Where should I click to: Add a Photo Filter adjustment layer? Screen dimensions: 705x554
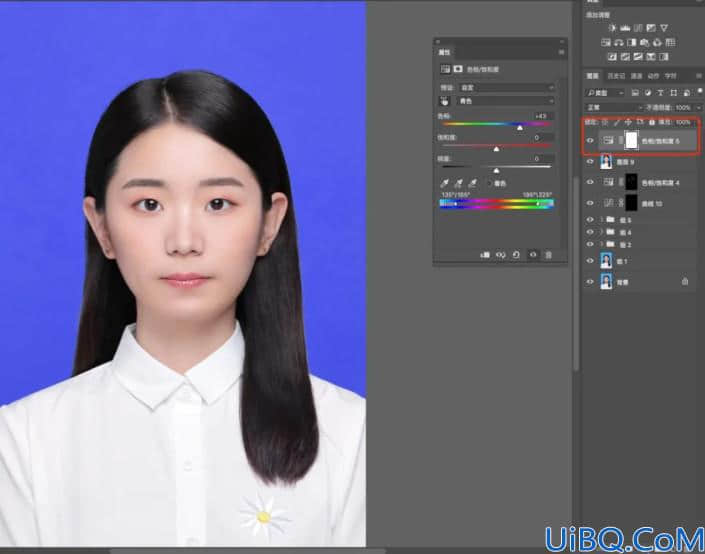point(644,43)
